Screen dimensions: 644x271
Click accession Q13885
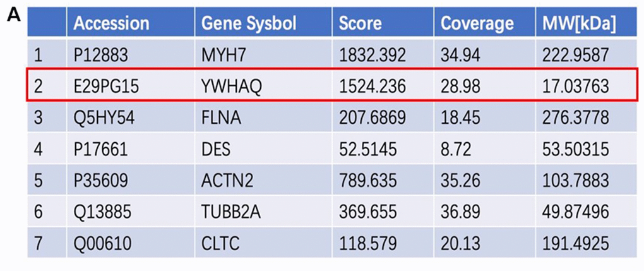pos(102,212)
